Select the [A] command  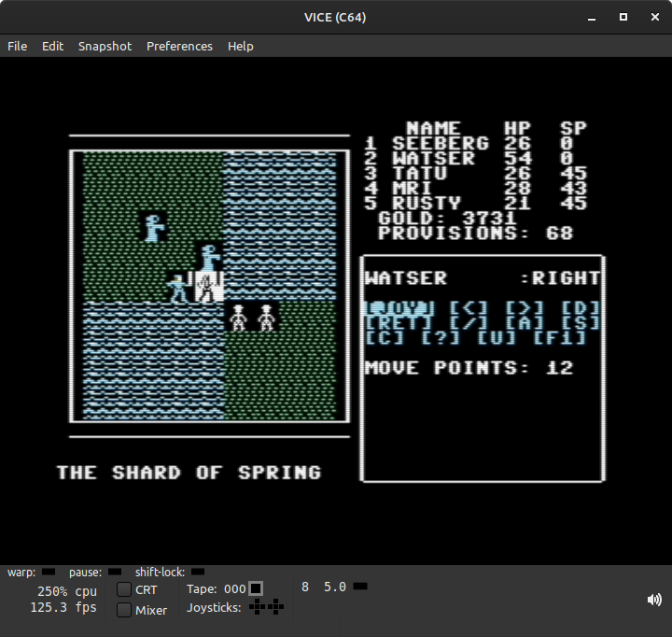click(525, 323)
